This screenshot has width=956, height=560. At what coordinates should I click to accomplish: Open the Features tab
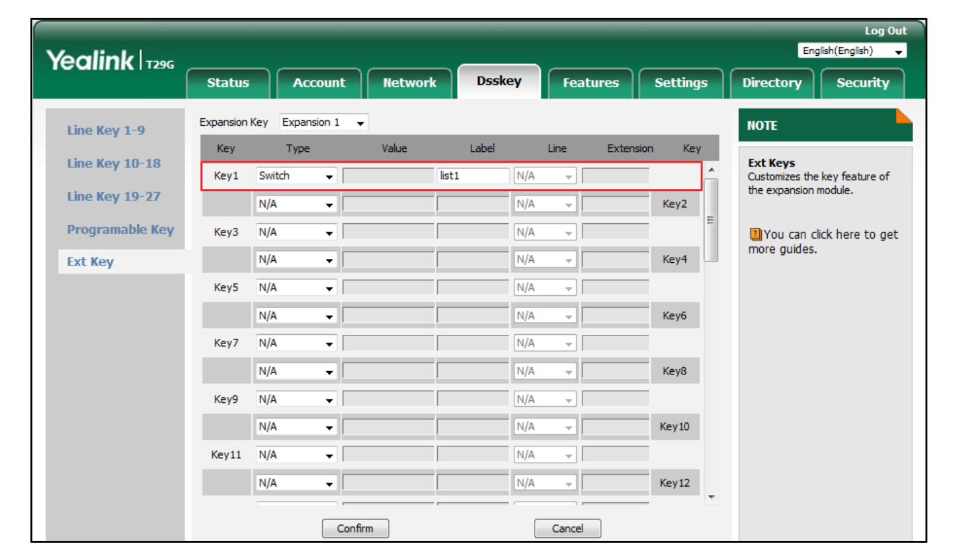590,83
